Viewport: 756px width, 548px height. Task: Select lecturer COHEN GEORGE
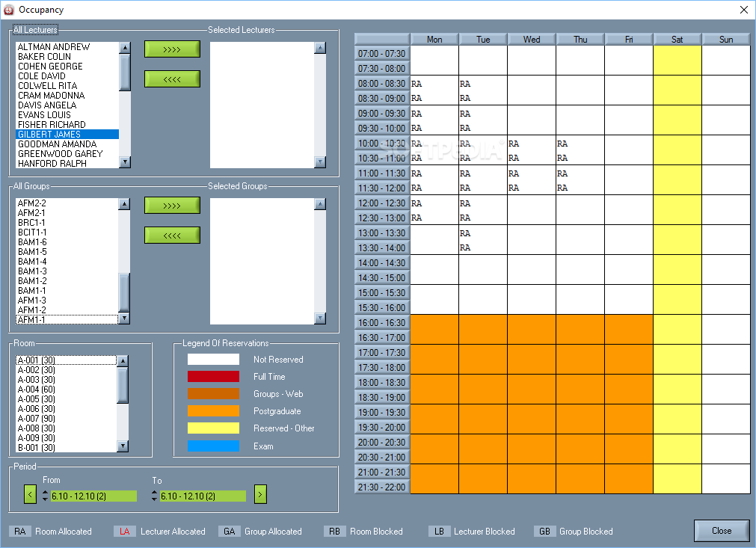click(67, 66)
